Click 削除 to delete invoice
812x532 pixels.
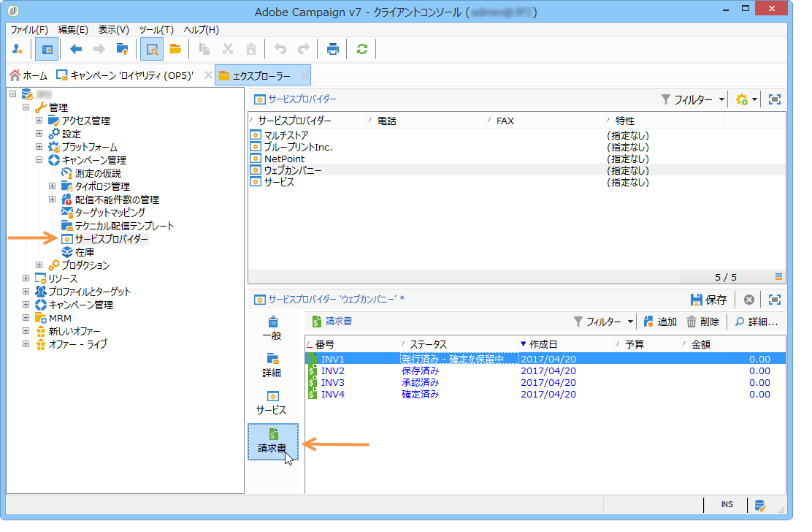(702, 322)
